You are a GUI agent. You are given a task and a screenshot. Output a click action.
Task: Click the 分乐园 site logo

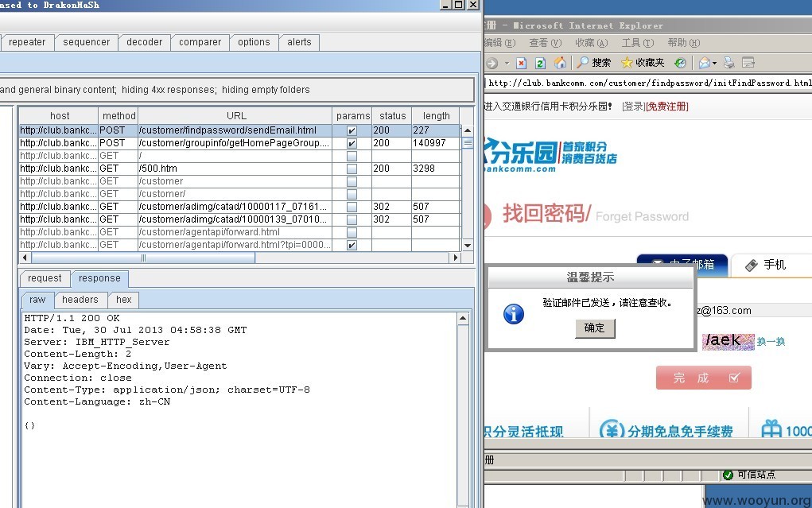[x=550, y=155]
